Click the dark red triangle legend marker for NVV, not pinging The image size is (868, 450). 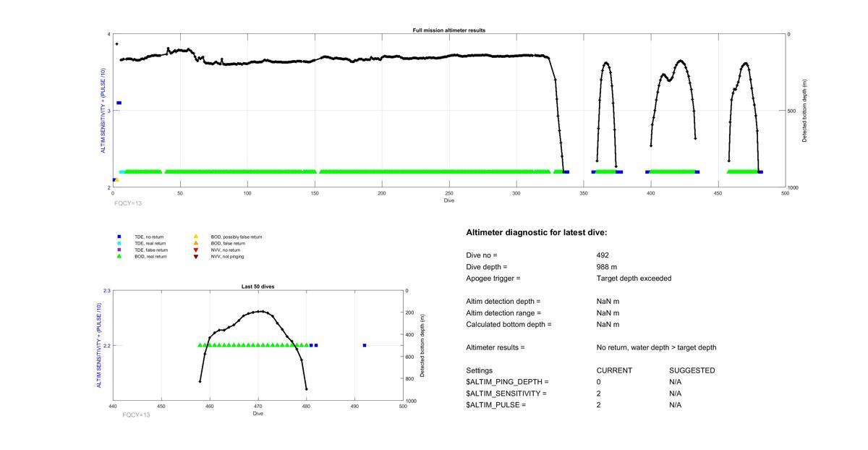(195, 256)
